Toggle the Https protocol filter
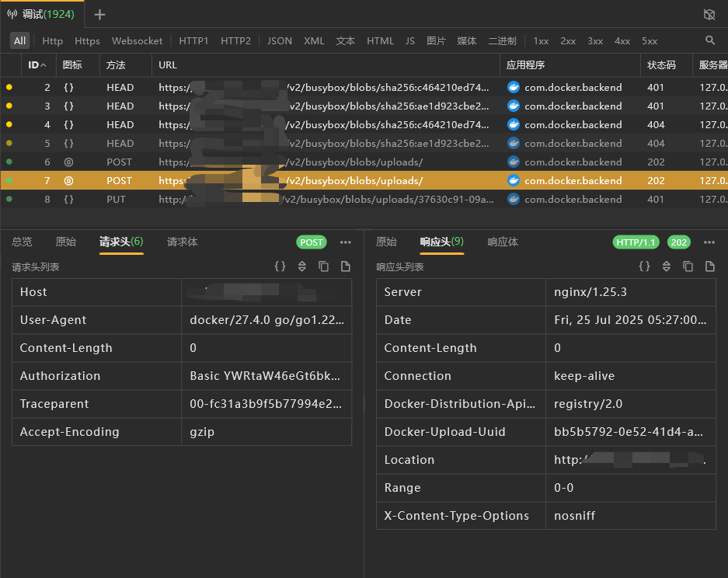728x578 pixels. pyautogui.click(x=87, y=41)
